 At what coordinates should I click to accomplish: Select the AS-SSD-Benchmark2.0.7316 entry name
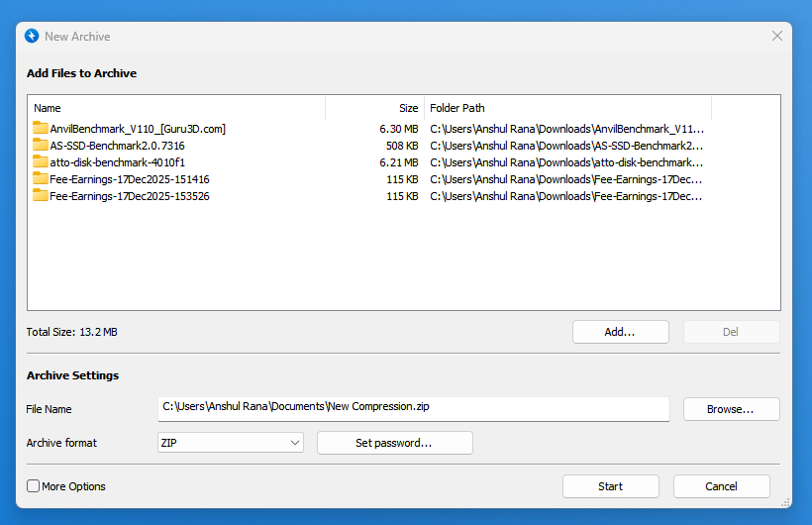coord(117,146)
